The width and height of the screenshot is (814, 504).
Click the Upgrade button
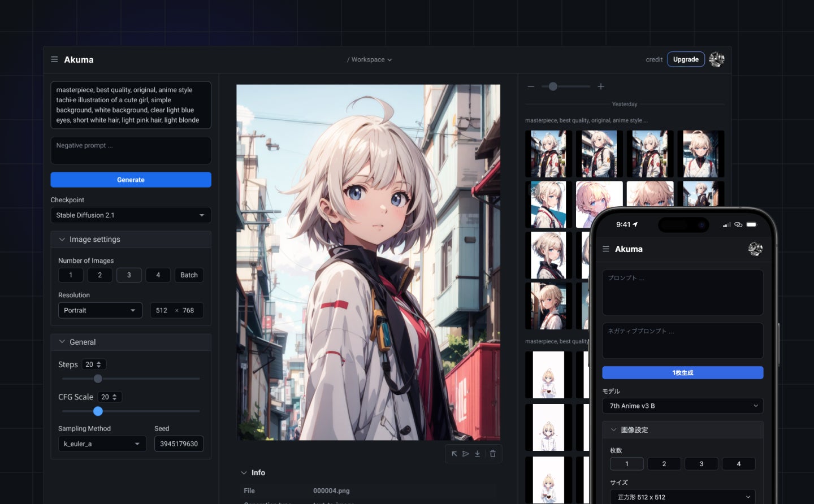686,59
